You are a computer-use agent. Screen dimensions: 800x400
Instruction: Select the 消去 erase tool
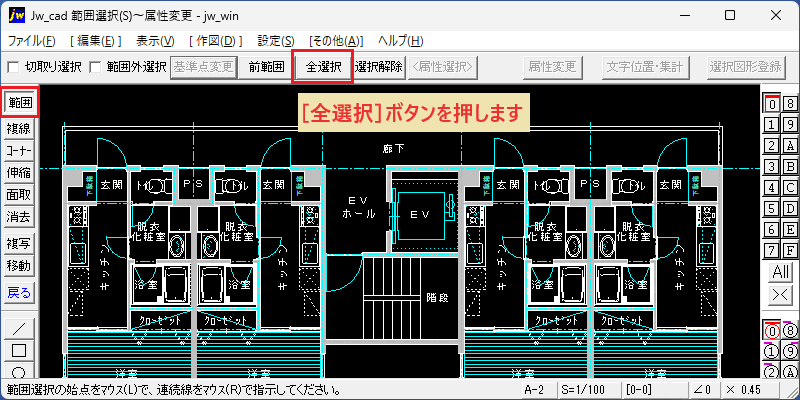[19, 217]
